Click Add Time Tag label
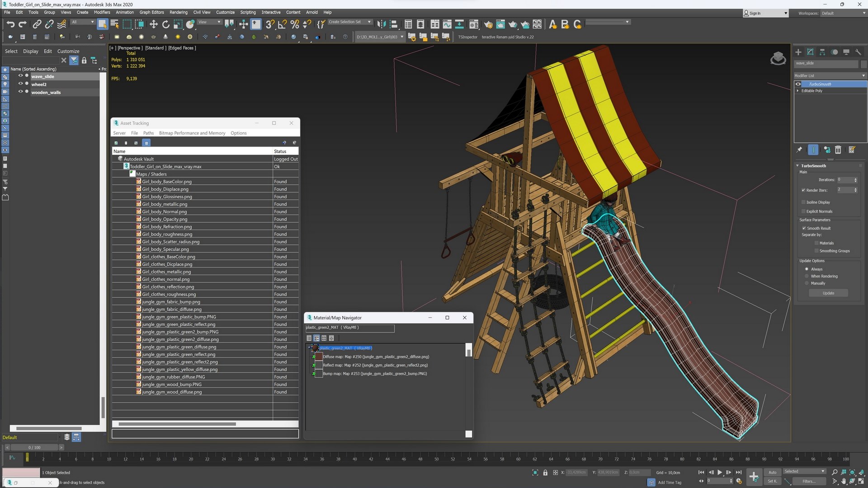The image size is (868, 488). coord(670,482)
